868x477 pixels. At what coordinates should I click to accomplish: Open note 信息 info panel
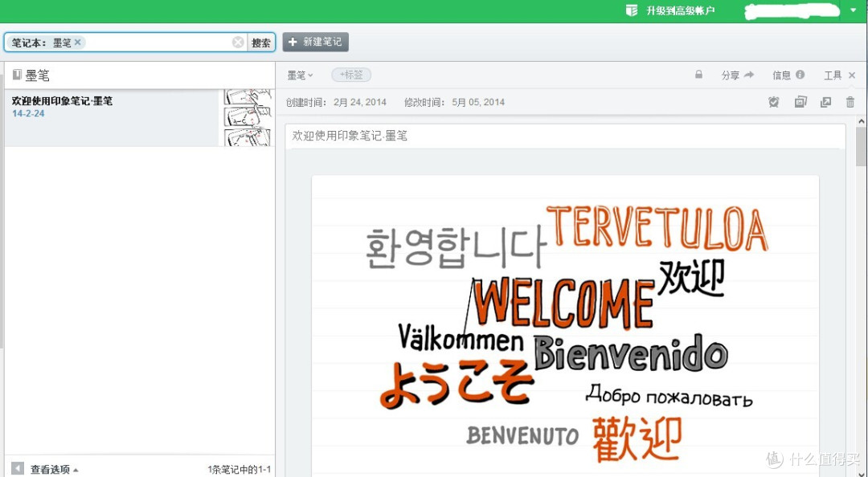(788, 75)
